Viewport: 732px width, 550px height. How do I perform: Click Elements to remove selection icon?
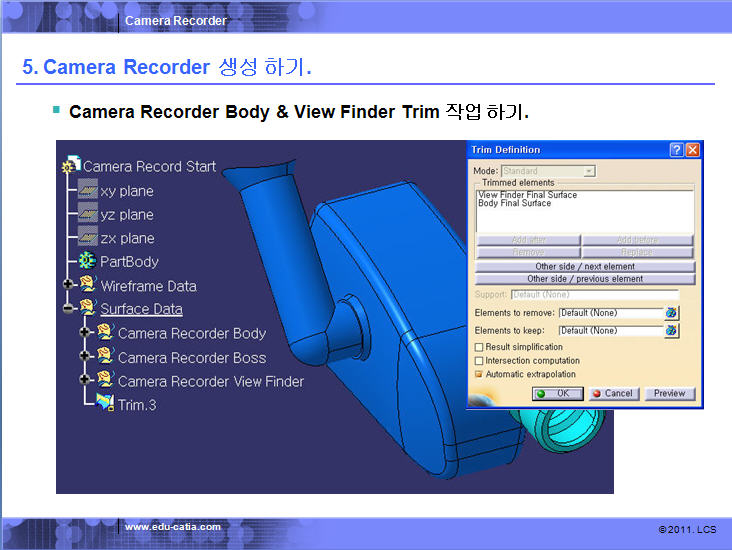click(671, 313)
